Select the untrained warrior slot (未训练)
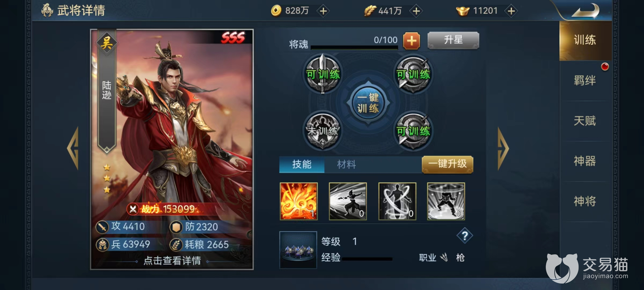Image resolution: width=644 pixels, height=290 pixels. [323, 131]
